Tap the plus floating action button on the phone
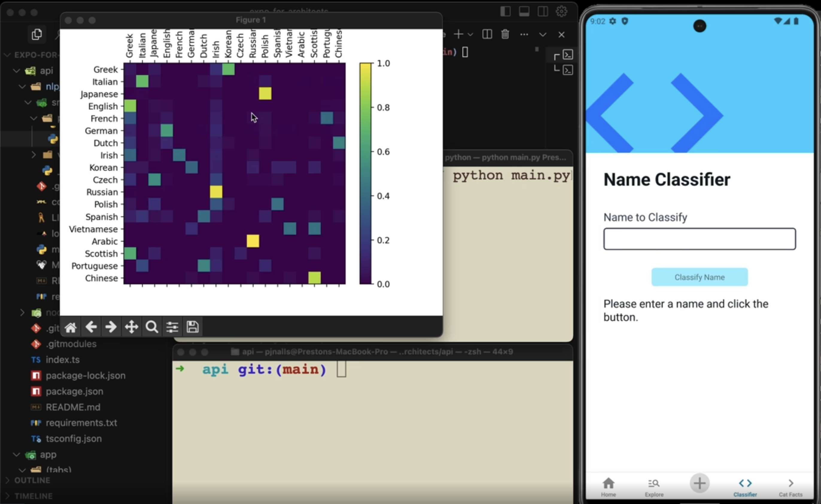821x504 pixels. 699,484
